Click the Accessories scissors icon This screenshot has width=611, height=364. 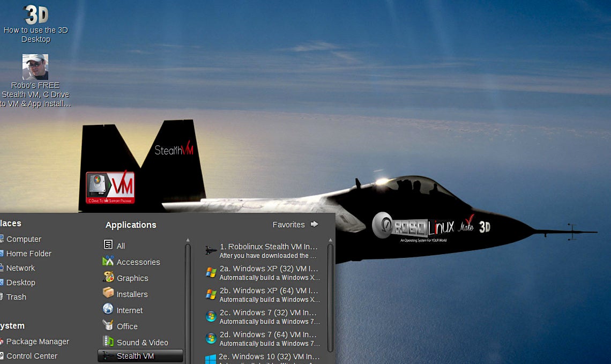[x=108, y=261]
